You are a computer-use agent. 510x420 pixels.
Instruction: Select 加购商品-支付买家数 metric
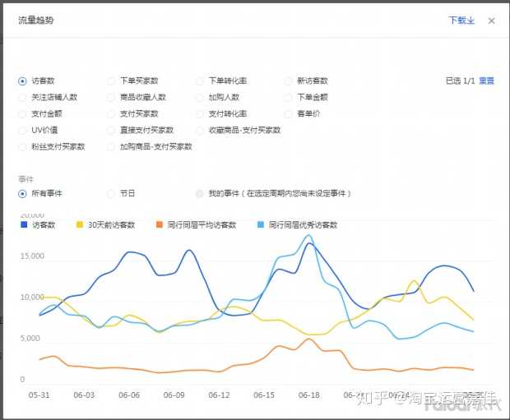coord(111,146)
